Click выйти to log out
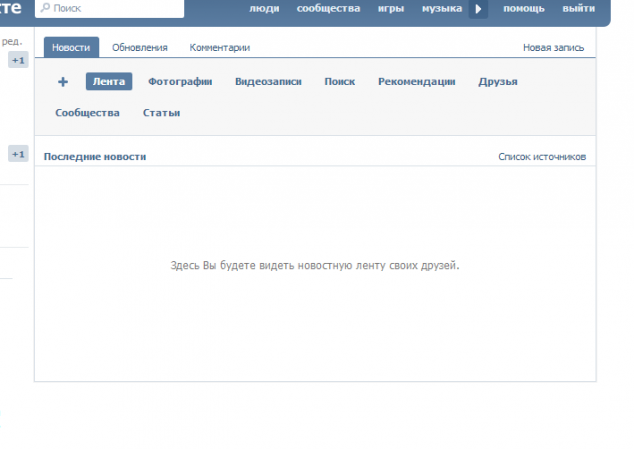 [x=579, y=8]
